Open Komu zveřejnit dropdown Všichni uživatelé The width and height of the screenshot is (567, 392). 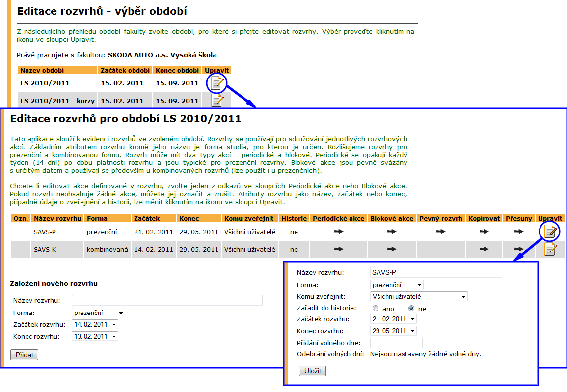click(419, 297)
